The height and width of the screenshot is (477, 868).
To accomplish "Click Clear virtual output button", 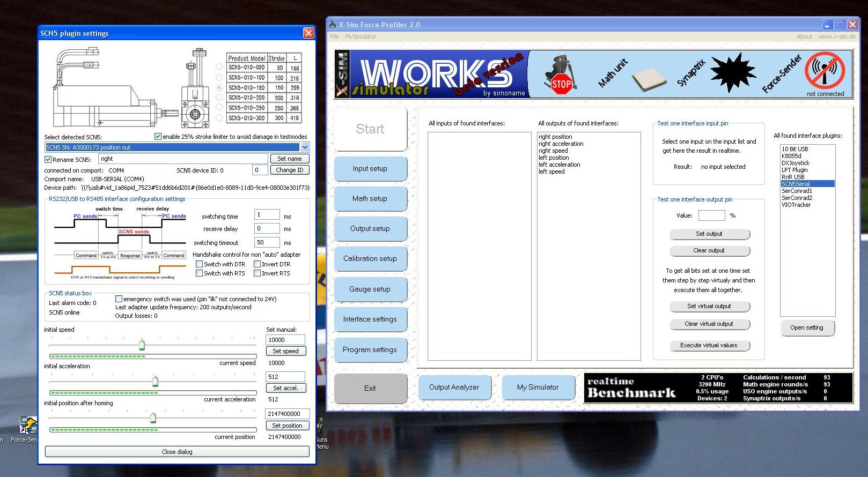I will tap(709, 324).
